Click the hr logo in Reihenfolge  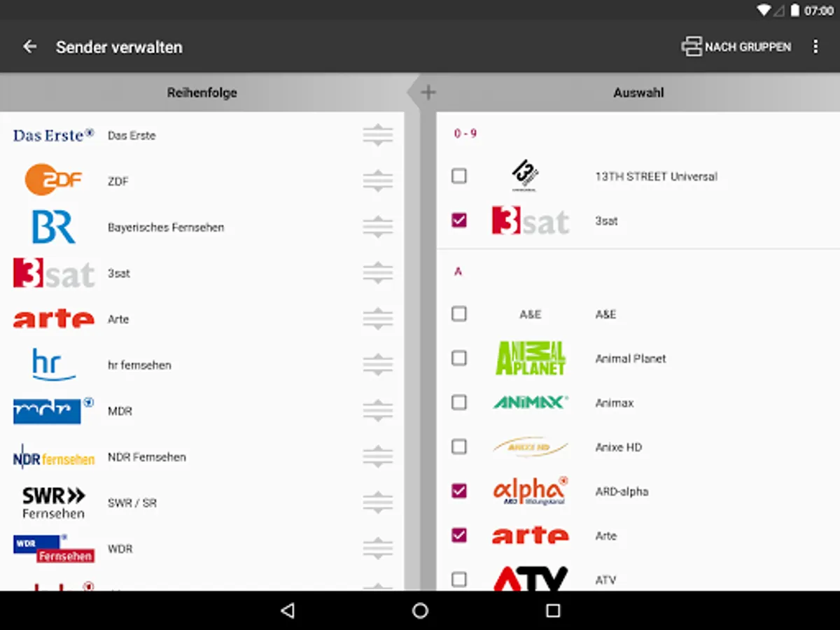point(53,365)
